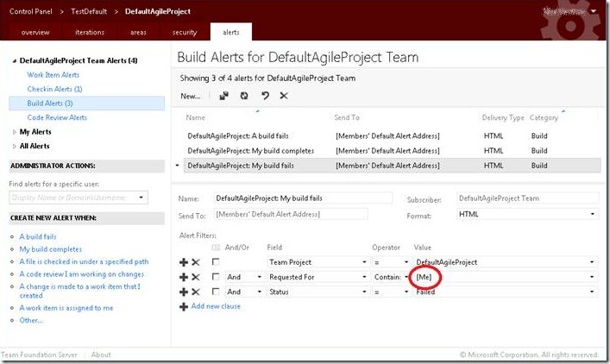Open the Failed value dropdown arrow
The height and width of the screenshot is (364, 610).
click(x=592, y=292)
